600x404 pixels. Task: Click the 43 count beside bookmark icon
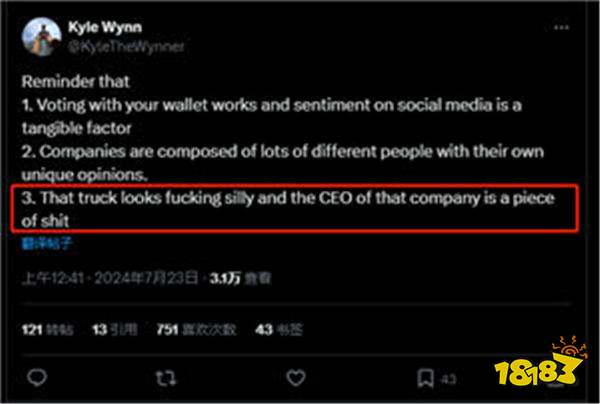click(448, 379)
